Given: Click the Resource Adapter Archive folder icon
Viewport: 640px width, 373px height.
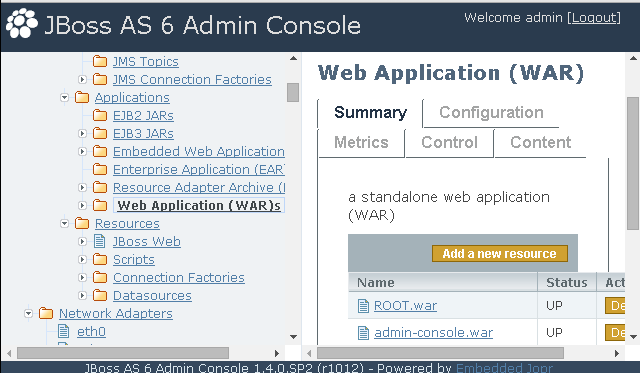Looking at the screenshot, I should [x=100, y=187].
